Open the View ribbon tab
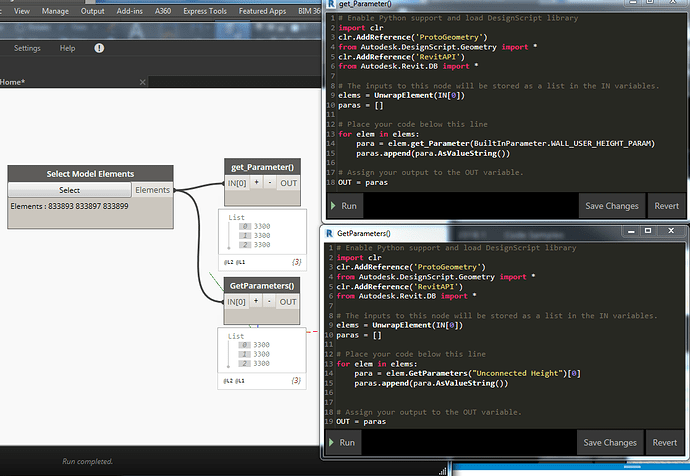The width and height of the screenshot is (690, 476). pyautogui.click(x=22, y=11)
